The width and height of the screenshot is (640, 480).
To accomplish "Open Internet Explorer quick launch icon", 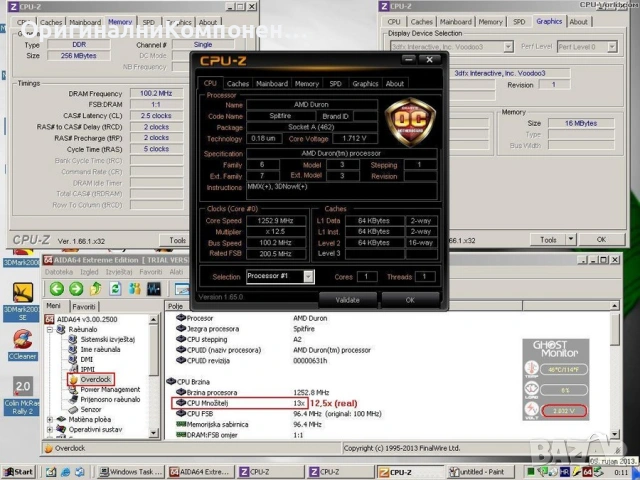I will tap(65, 472).
